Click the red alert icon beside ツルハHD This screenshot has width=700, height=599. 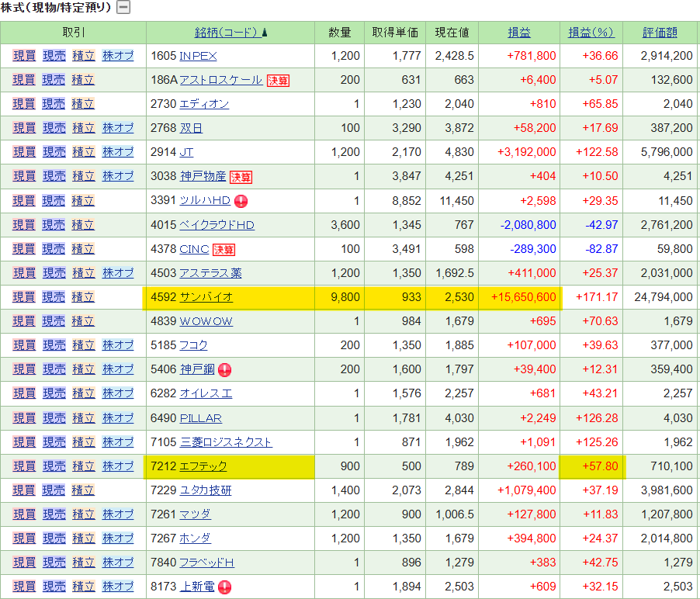pyautogui.click(x=241, y=201)
